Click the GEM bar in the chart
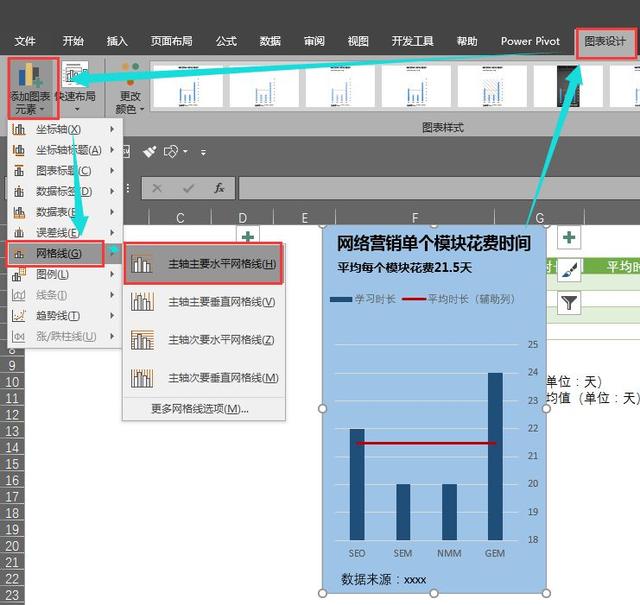The image size is (640, 605). coord(495,456)
